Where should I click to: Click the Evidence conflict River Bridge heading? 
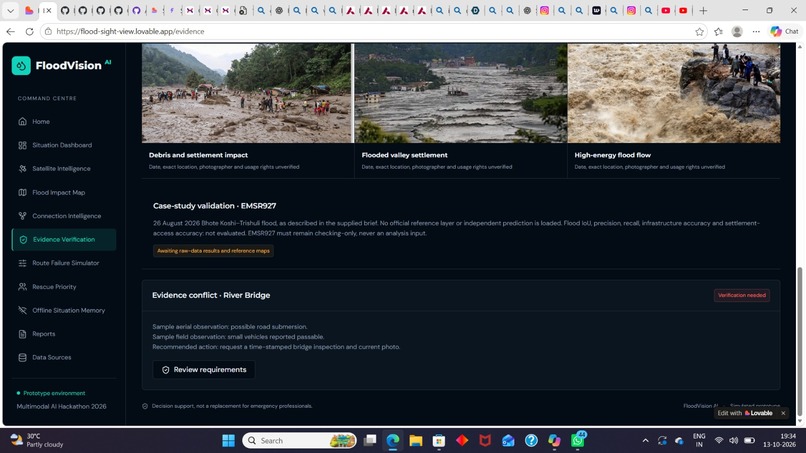(x=211, y=295)
